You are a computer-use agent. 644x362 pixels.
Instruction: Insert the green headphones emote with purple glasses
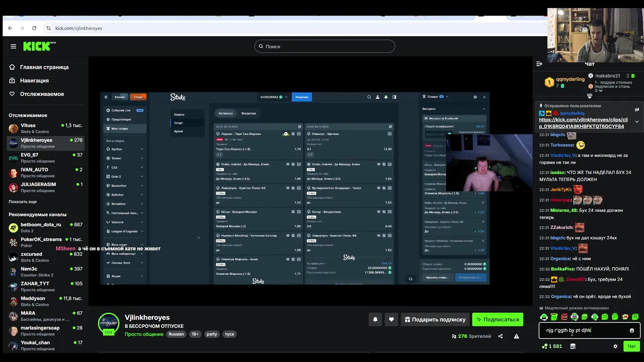point(574,317)
